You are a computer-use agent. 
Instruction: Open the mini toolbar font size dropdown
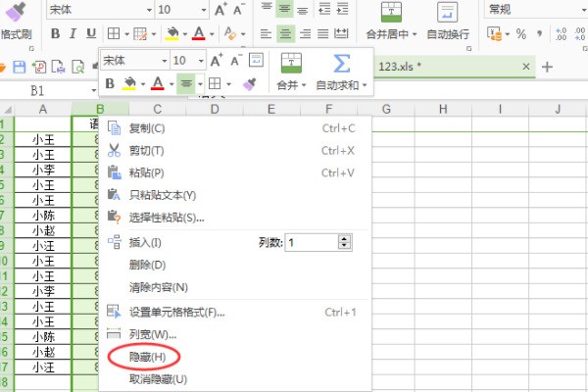(x=201, y=61)
